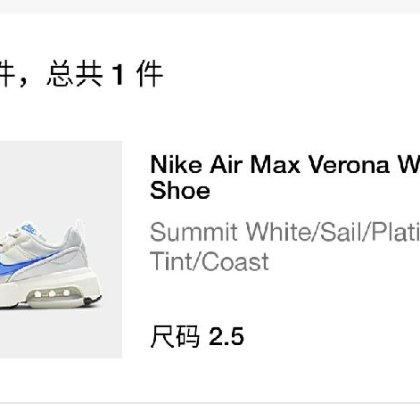Click the Air Max sole bubble in image
Image resolution: width=420 pixels, height=420 pixels.
coord(53,294)
